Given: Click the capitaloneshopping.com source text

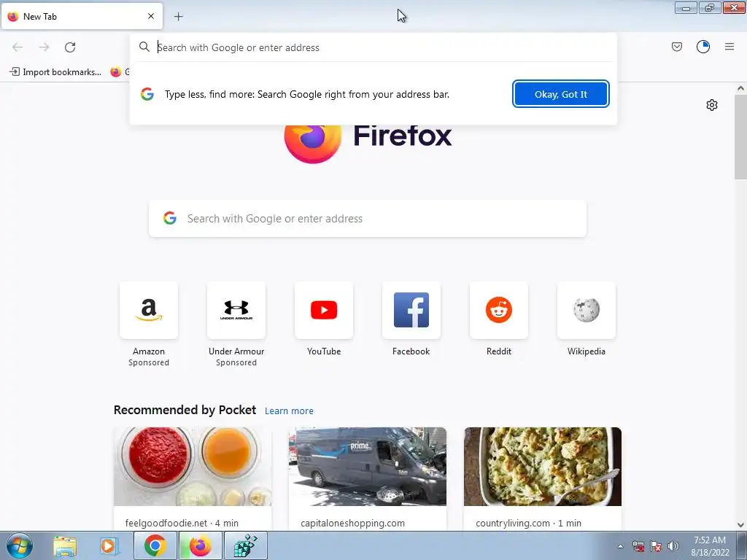Looking at the screenshot, I should pos(352,523).
